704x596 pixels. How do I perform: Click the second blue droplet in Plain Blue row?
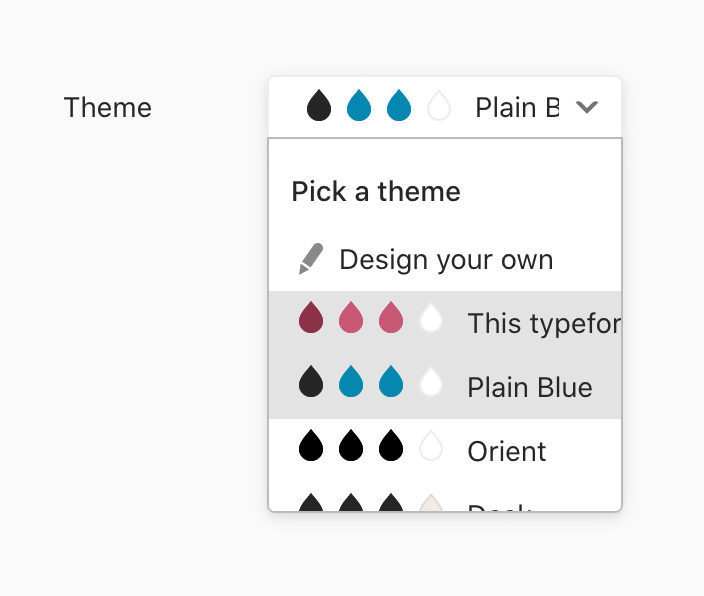pyautogui.click(x=391, y=381)
